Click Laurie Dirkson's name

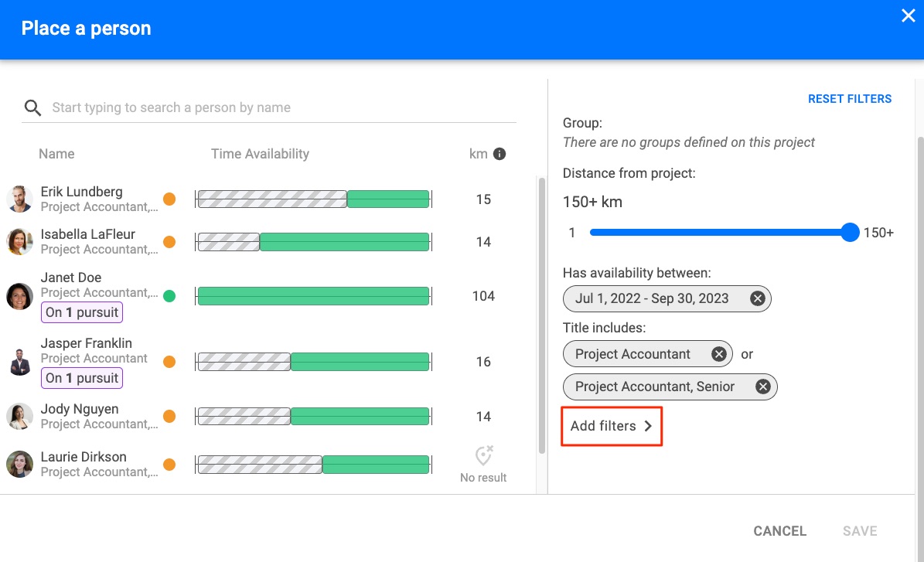[x=83, y=457]
